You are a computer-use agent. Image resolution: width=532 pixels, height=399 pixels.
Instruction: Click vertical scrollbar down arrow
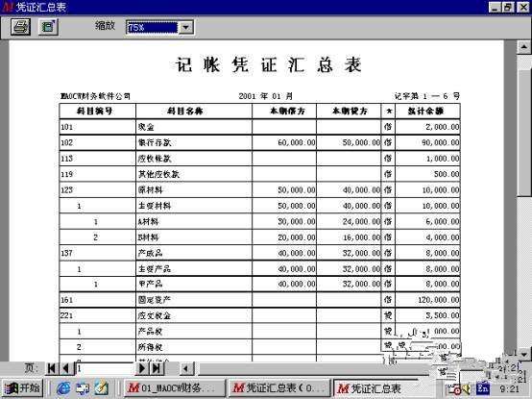coord(523,355)
